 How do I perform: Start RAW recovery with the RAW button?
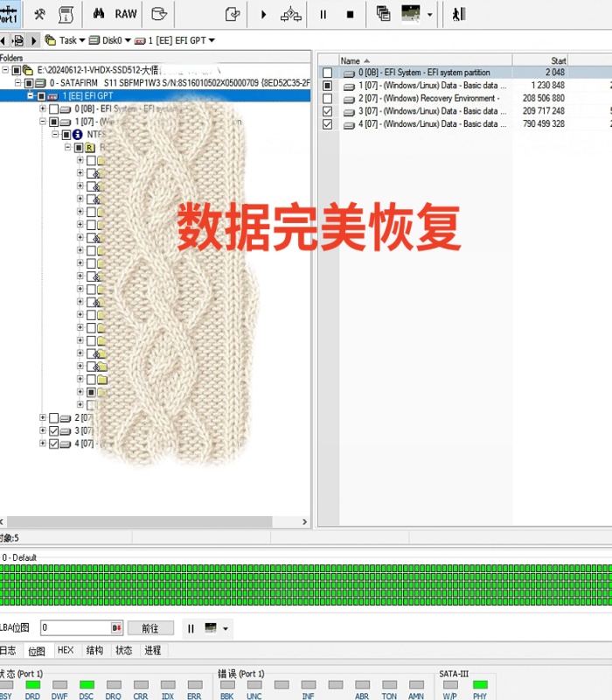pyautogui.click(x=125, y=14)
